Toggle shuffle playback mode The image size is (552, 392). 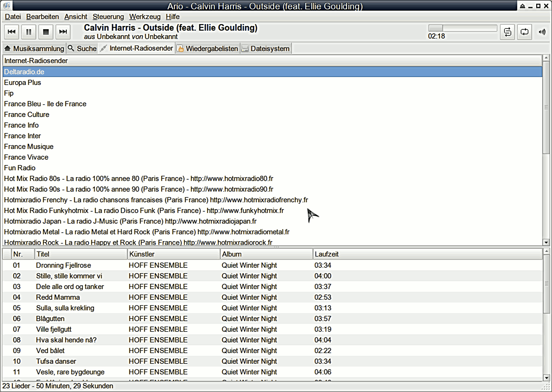(x=507, y=32)
